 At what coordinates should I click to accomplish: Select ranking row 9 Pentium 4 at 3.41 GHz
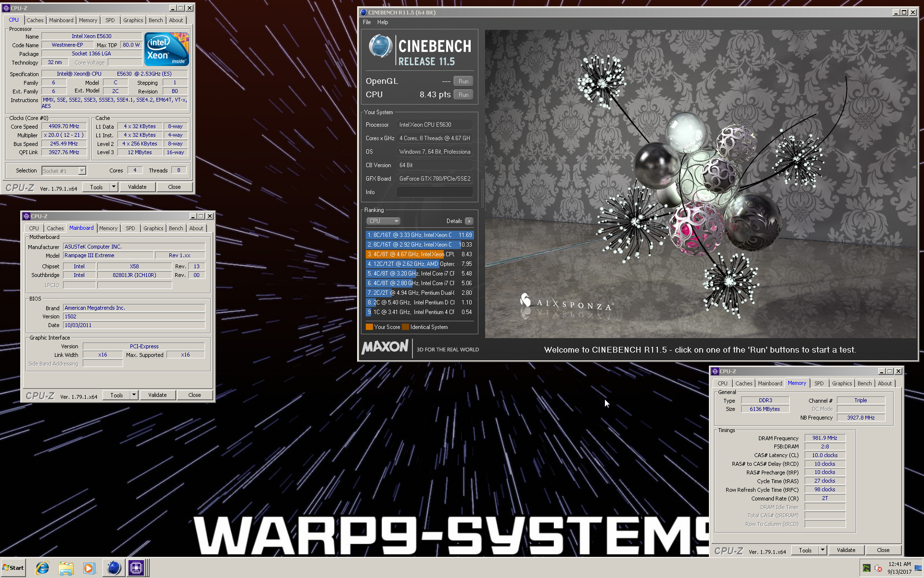pyautogui.click(x=420, y=312)
